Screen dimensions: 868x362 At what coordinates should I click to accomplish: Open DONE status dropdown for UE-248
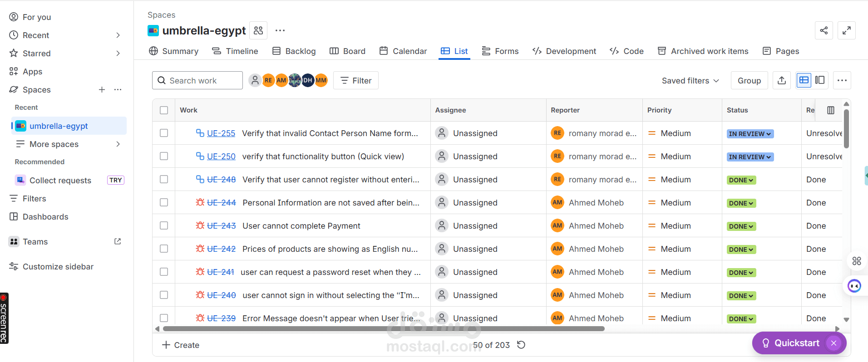pos(741,180)
